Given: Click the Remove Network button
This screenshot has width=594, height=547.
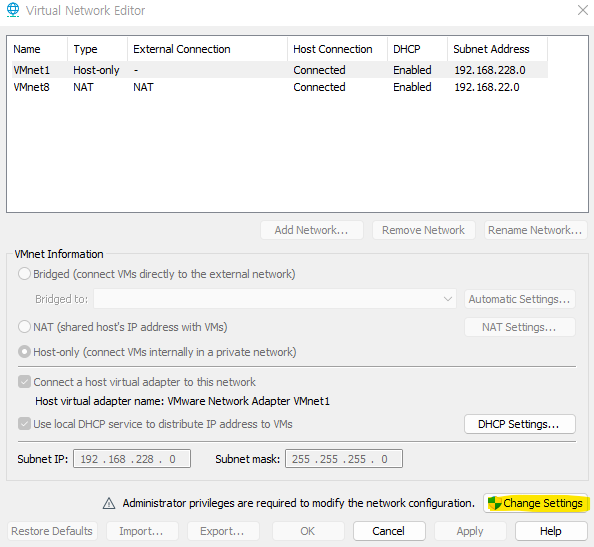Looking at the screenshot, I should tap(424, 230).
